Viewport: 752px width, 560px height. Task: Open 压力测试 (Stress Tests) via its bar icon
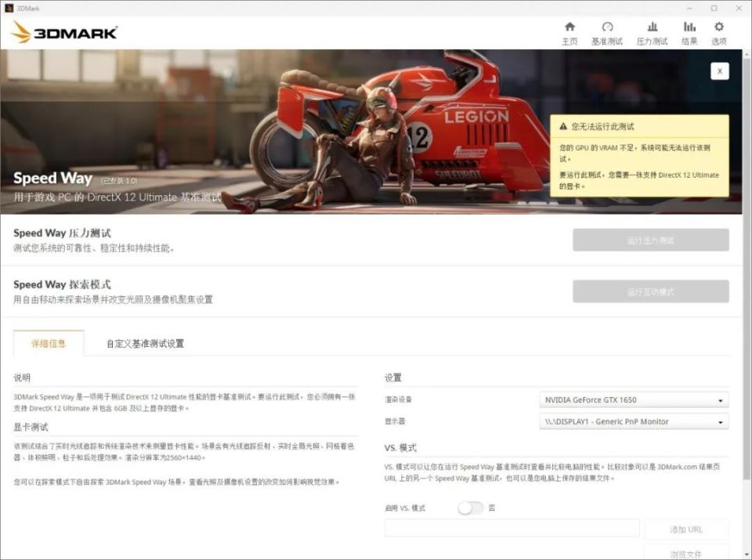653,33
